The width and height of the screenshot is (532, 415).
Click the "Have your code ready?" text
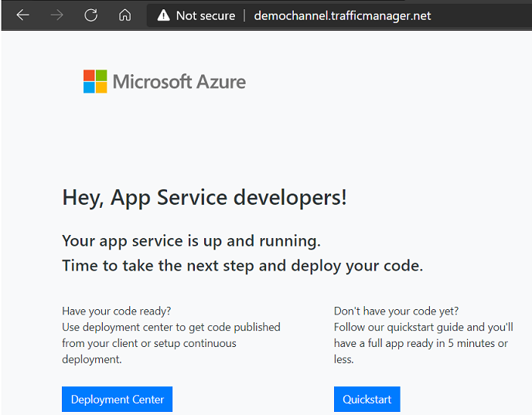click(116, 311)
